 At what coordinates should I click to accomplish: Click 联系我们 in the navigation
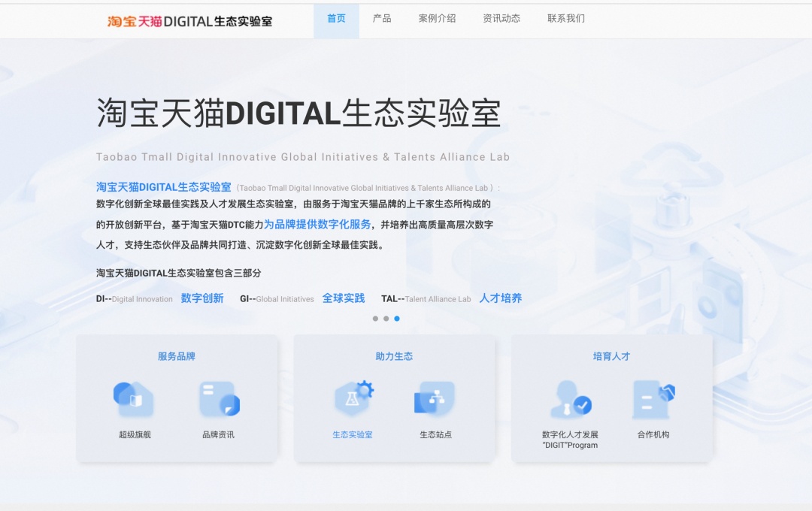566,19
